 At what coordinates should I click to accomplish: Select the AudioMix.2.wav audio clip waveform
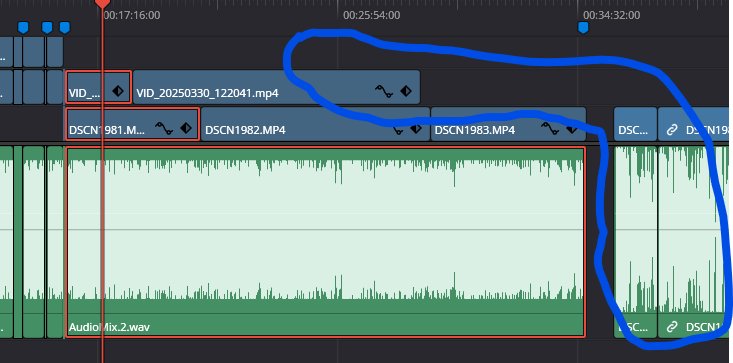(325, 242)
